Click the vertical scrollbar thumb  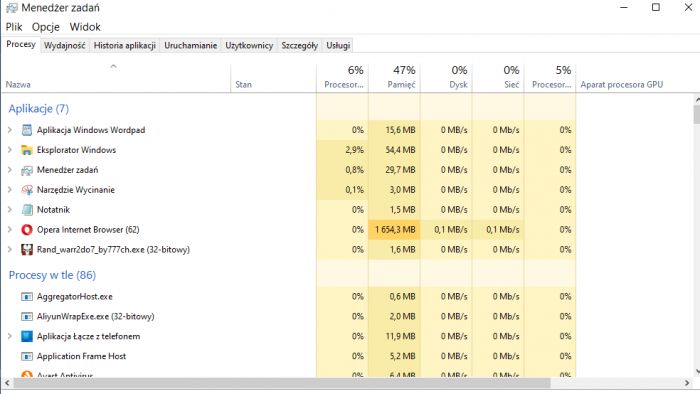(x=696, y=114)
